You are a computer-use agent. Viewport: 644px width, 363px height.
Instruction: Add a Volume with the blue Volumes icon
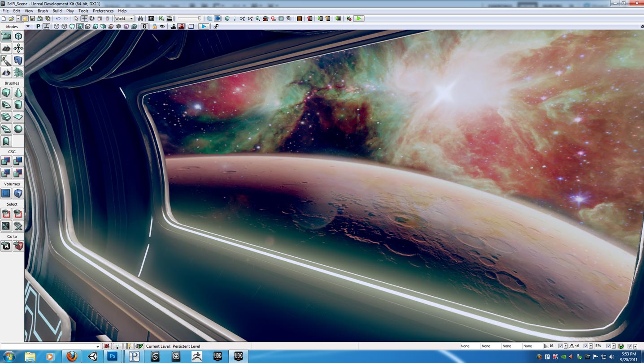pyautogui.click(x=18, y=193)
